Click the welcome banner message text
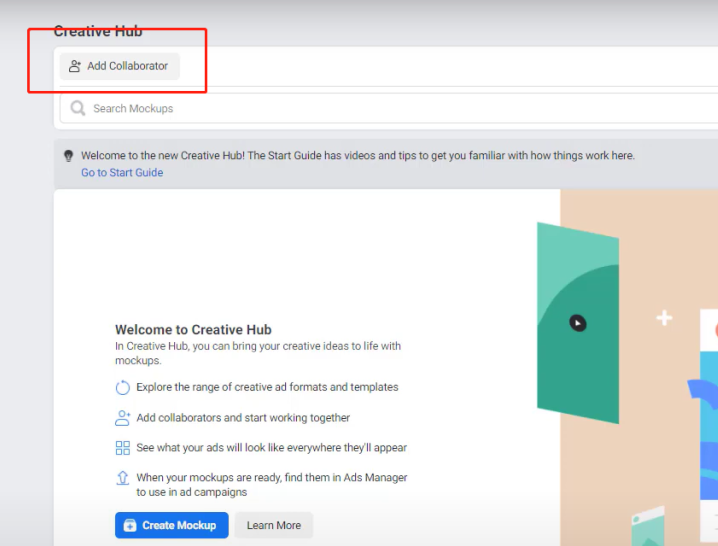718x546 pixels. point(358,156)
